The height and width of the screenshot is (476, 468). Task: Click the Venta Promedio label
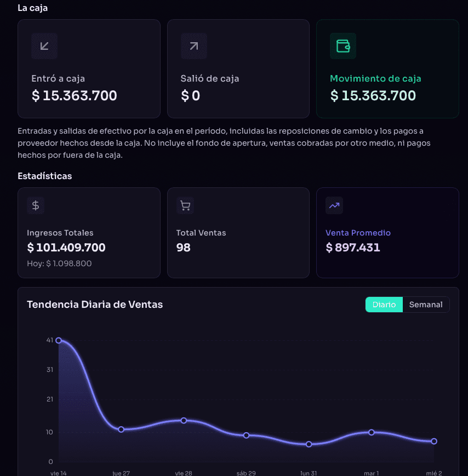(x=358, y=233)
